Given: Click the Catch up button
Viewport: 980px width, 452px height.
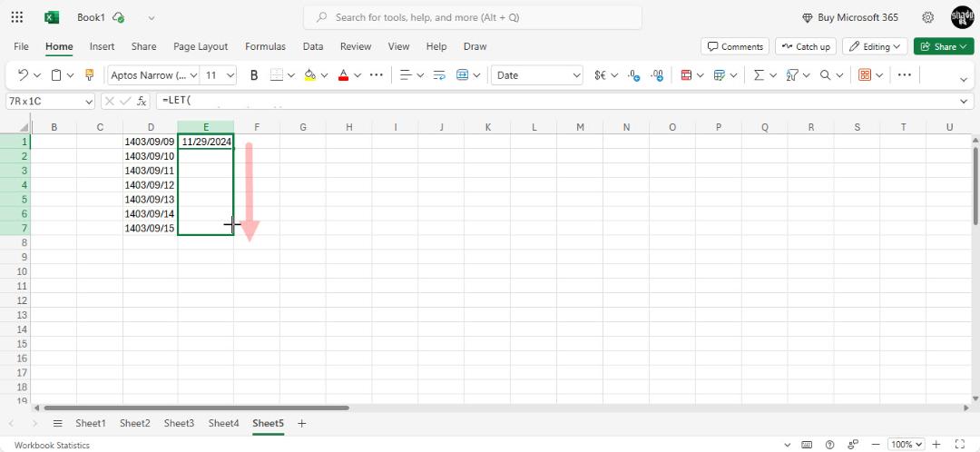Looking at the screenshot, I should click(x=807, y=46).
